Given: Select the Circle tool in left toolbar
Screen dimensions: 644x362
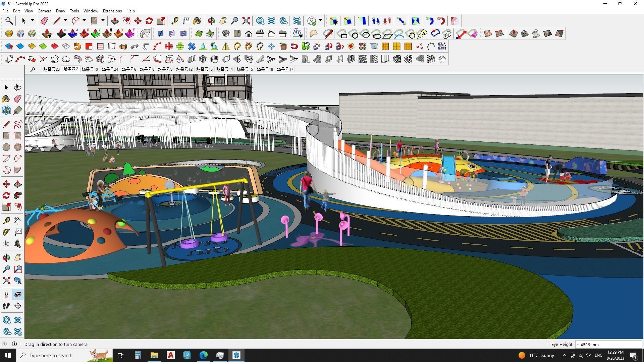Looking at the screenshot, I should [6, 147].
